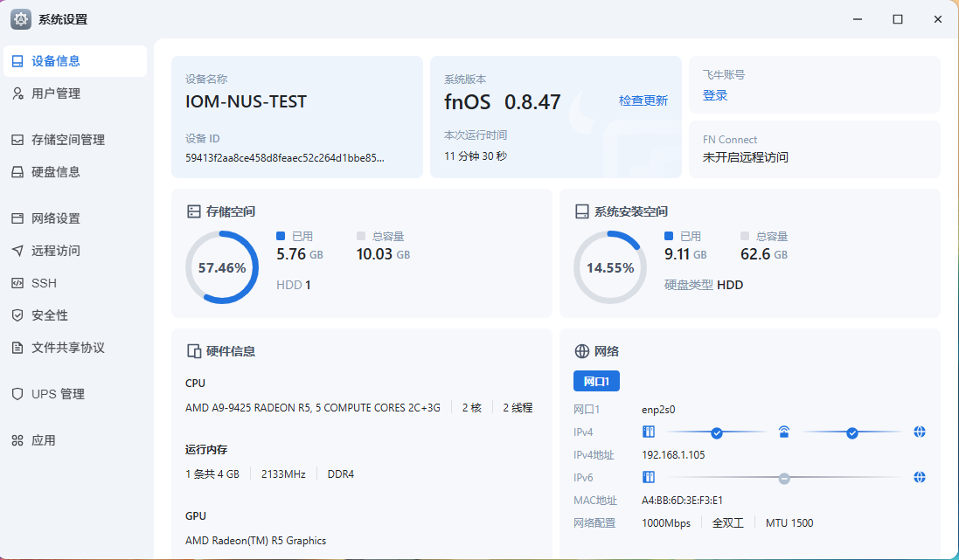The width and height of the screenshot is (959, 560).
Task: Click the enp2s0 interface name
Action: tap(658, 410)
